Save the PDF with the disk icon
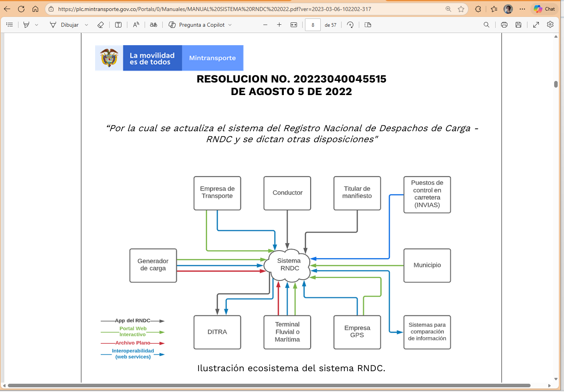 click(x=518, y=25)
